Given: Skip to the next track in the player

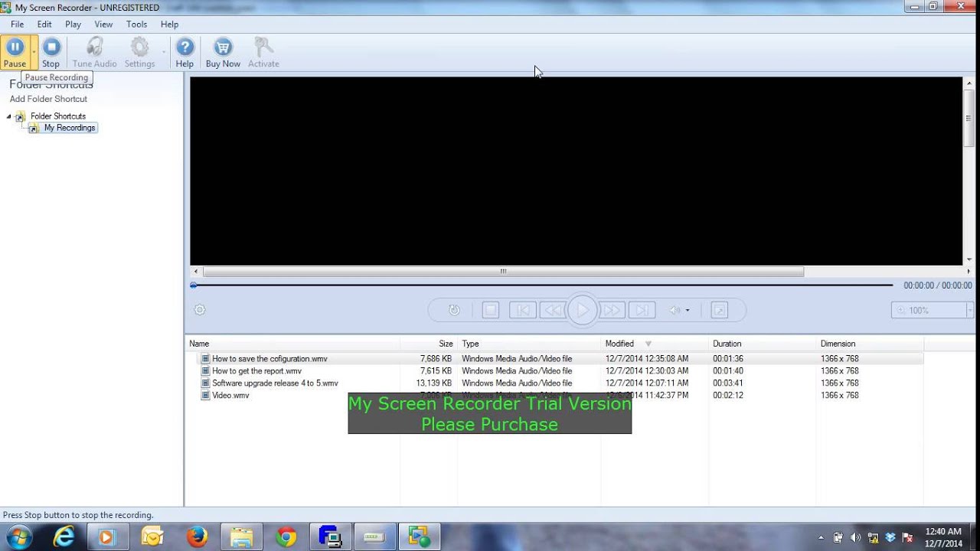Looking at the screenshot, I should click(642, 310).
